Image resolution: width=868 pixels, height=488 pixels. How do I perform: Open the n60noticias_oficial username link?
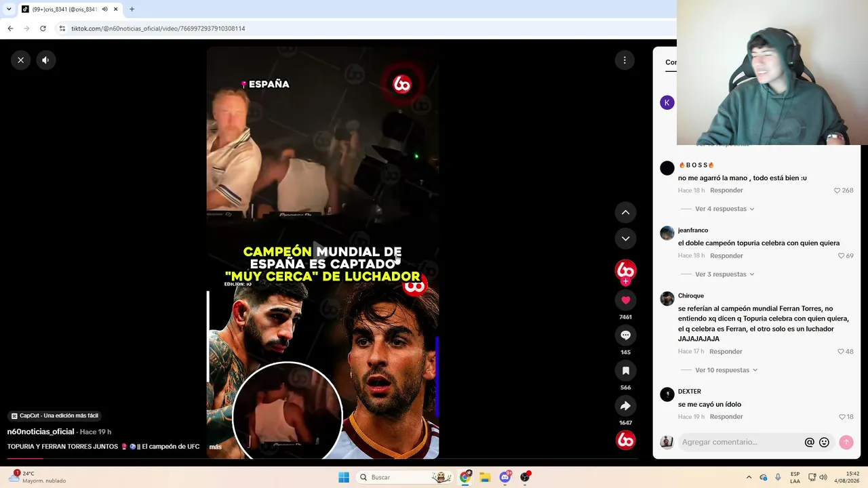pyautogui.click(x=41, y=432)
